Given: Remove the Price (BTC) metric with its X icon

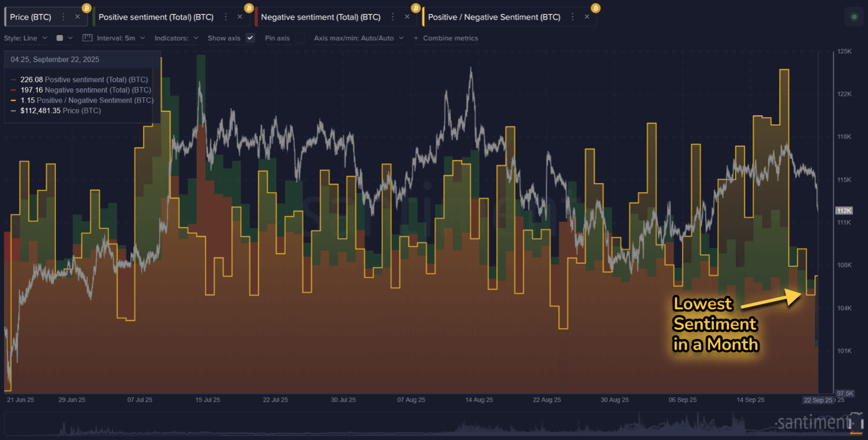Looking at the screenshot, I should pyautogui.click(x=77, y=17).
